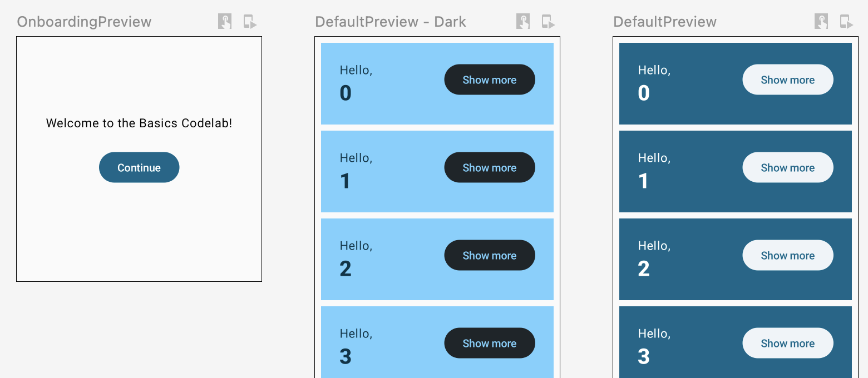This screenshot has height=378, width=868.
Task: Deploy the rightmost DefaultPreview to device
Action: tap(846, 22)
